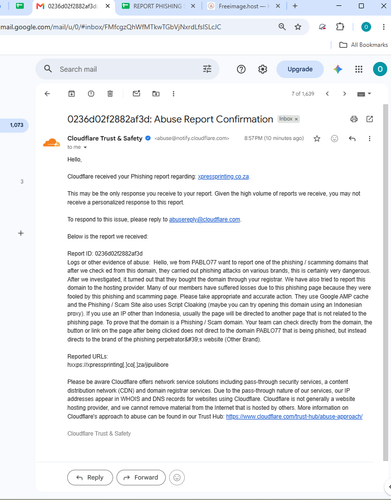The image size is (391, 500).
Task: Open Chrome three-dot menu
Action: (x=384, y=27)
